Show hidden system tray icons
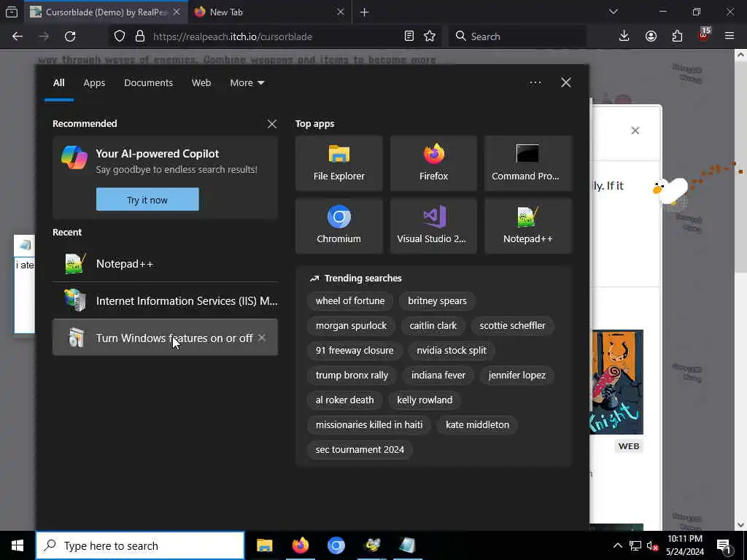 617,545
